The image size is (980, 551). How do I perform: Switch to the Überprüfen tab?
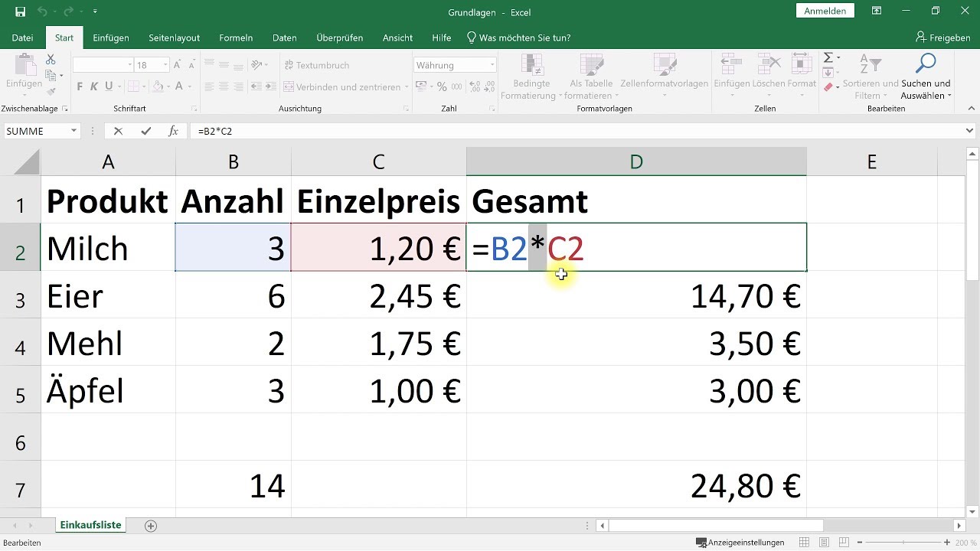click(x=340, y=37)
